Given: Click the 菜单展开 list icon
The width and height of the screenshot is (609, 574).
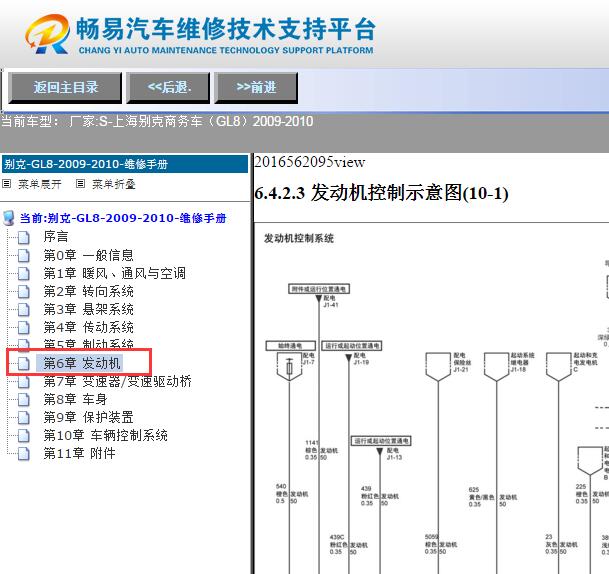Looking at the screenshot, I should coord(7,183).
